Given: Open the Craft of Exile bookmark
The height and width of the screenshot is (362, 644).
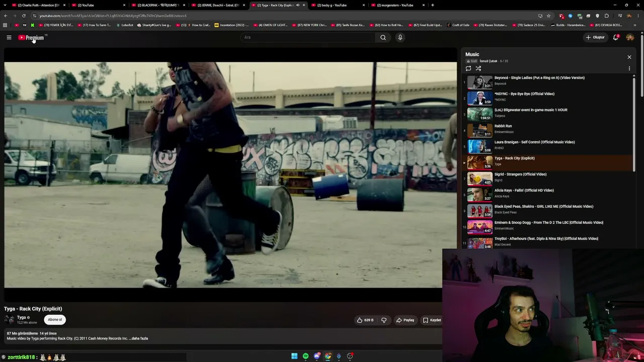Looking at the screenshot, I should point(458,25).
